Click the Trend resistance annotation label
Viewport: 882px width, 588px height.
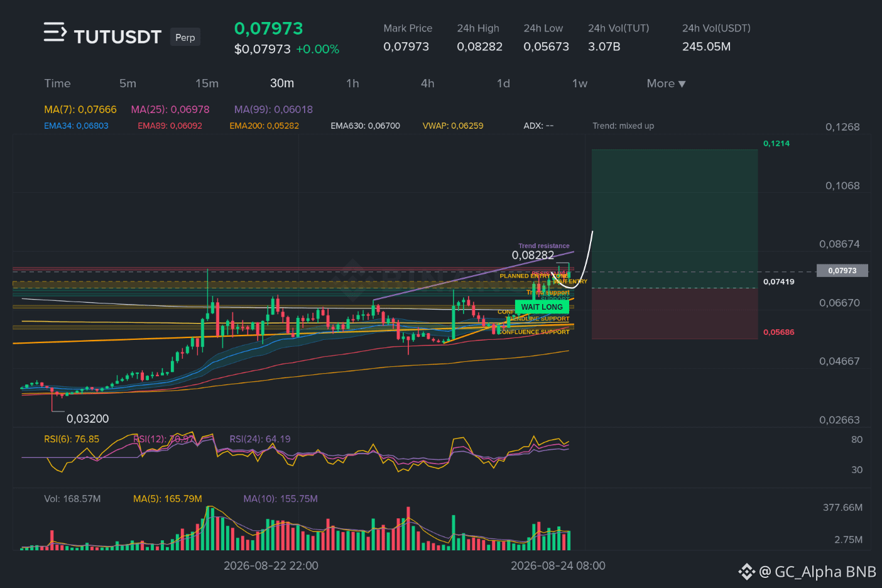543,246
